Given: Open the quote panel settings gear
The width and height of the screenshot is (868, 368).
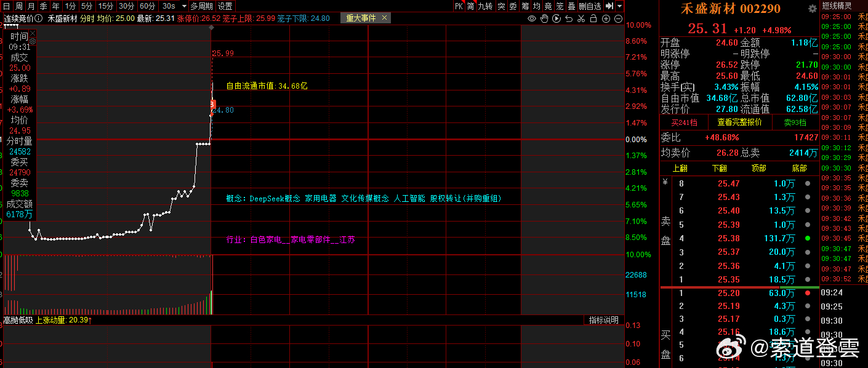Looking at the screenshot, I should tap(812, 9).
